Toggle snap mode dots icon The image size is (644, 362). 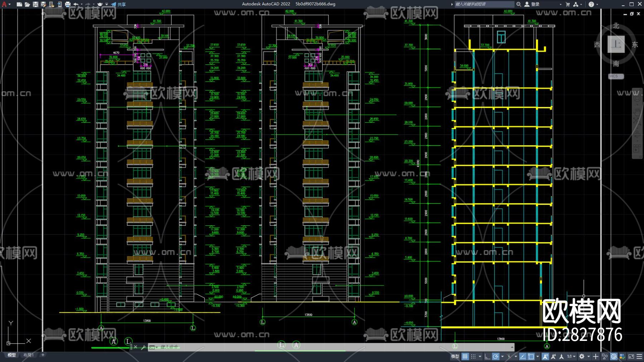pyautogui.click(x=473, y=356)
